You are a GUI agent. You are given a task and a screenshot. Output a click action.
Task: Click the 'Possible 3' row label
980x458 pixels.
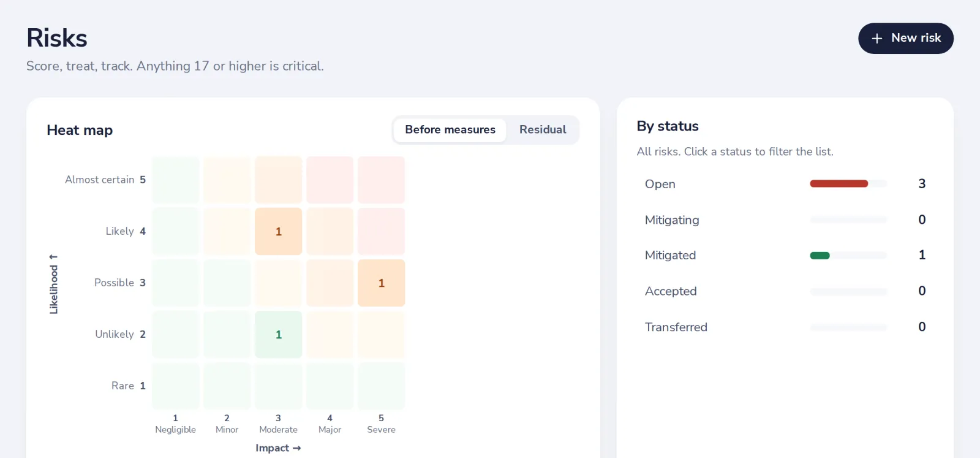pos(120,283)
